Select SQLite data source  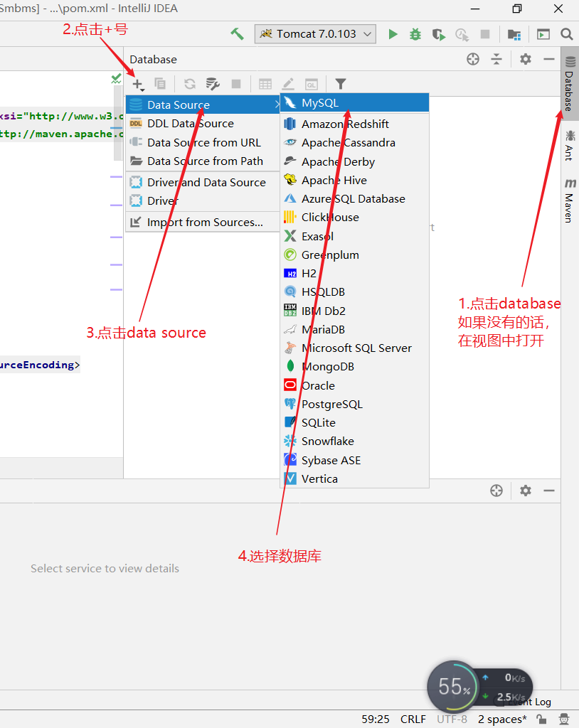click(354, 423)
